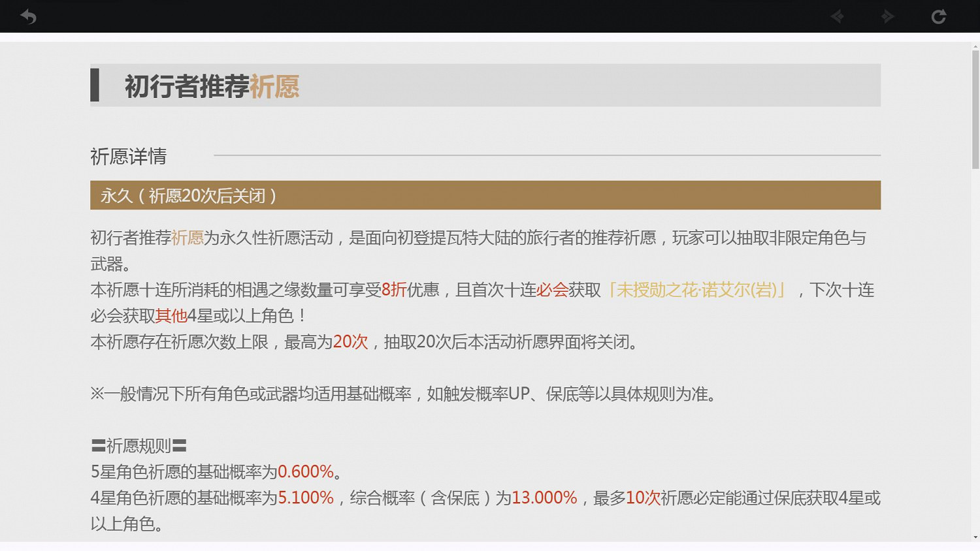Click the ※ note symbol before the probability disclaimer
The width and height of the screenshot is (980, 551).
[96, 394]
